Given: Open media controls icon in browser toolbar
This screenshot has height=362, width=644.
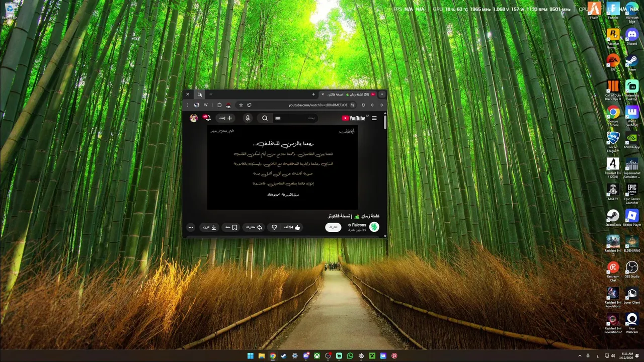Looking at the screenshot, I should [206, 105].
